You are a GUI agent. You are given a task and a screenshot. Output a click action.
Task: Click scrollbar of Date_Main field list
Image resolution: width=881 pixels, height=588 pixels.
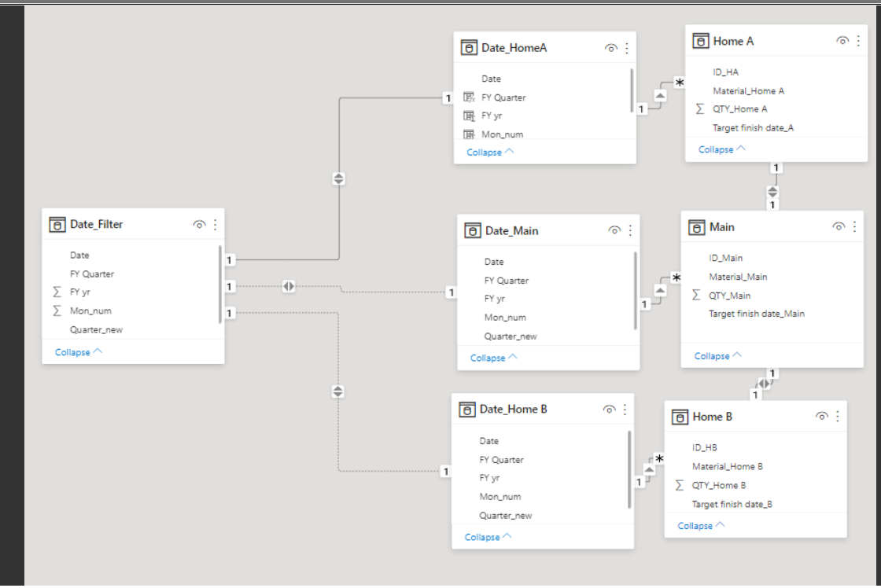click(x=636, y=290)
